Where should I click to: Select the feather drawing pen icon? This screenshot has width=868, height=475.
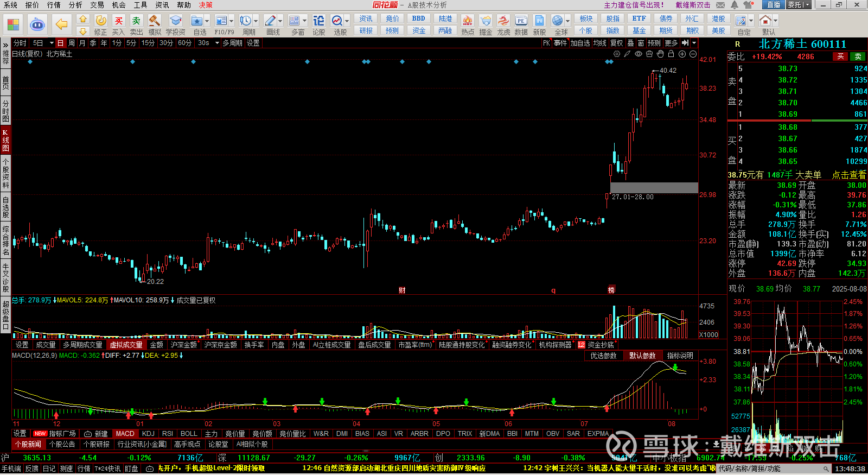pyautogui.click(x=628, y=54)
